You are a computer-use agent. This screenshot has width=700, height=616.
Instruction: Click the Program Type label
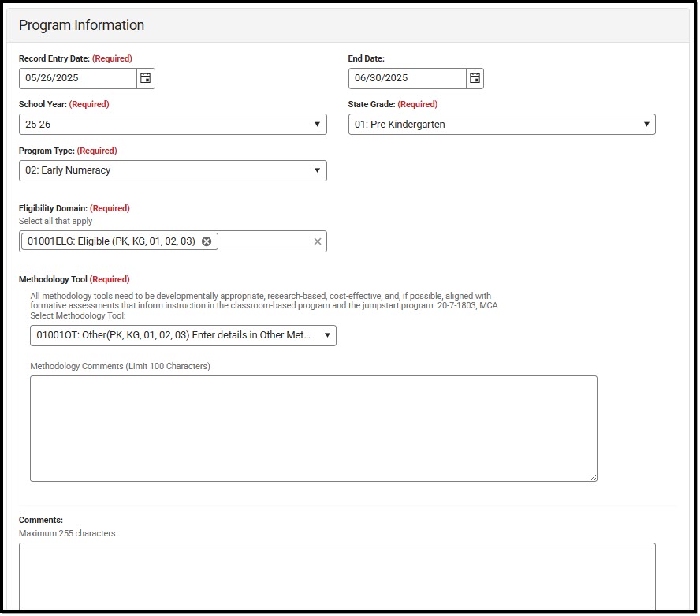[x=68, y=151]
